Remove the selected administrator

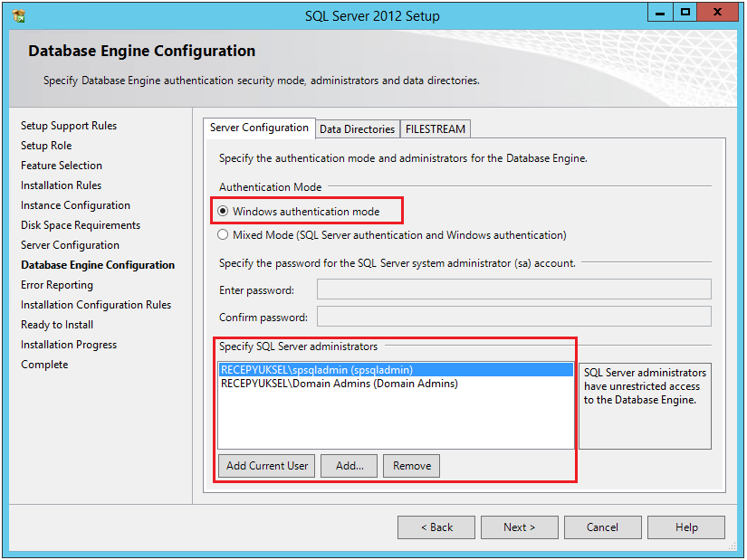[412, 466]
